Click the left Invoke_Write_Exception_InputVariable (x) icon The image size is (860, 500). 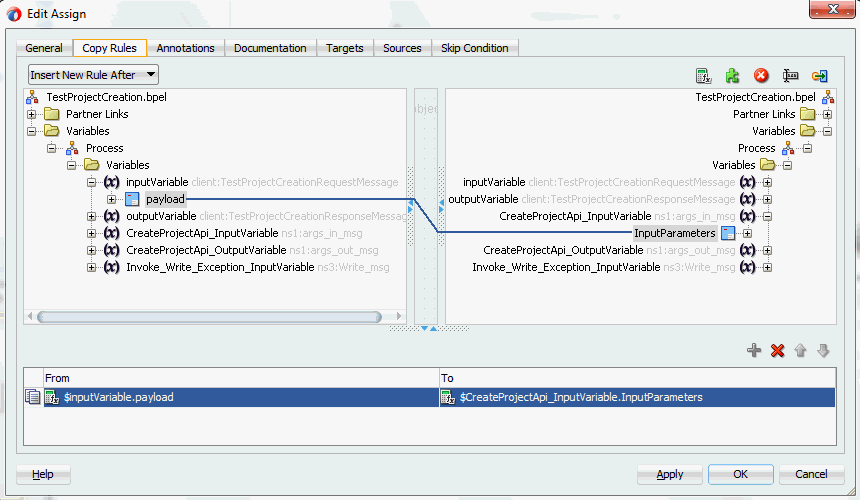[x=112, y=267]
